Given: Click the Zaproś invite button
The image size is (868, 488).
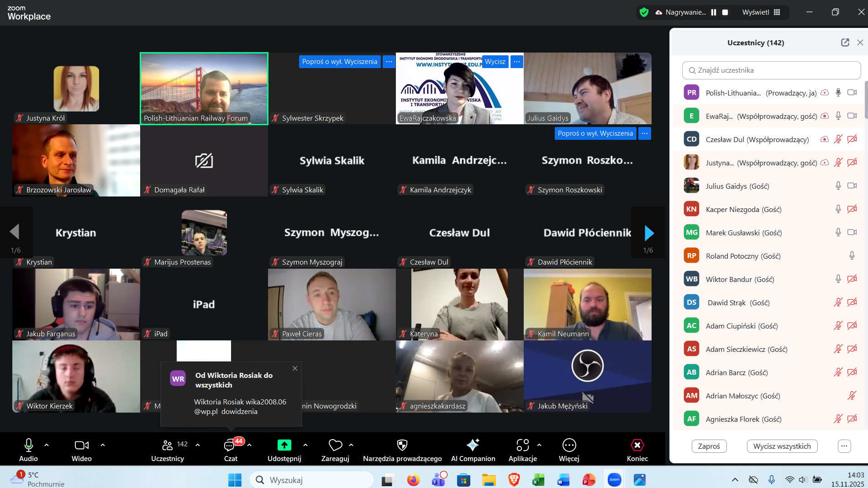Looking at the screenshot, I should 709,446.
